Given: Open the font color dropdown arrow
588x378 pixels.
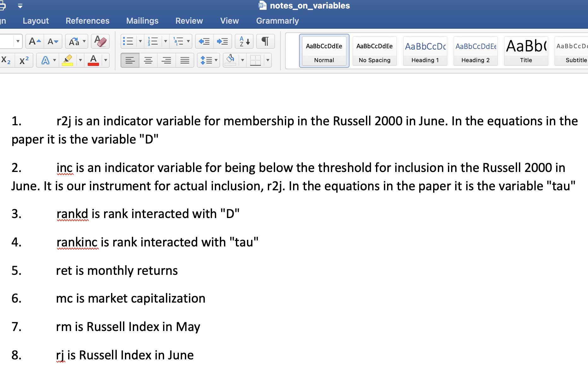Looking at the screenshot, I should pos(106,60).
